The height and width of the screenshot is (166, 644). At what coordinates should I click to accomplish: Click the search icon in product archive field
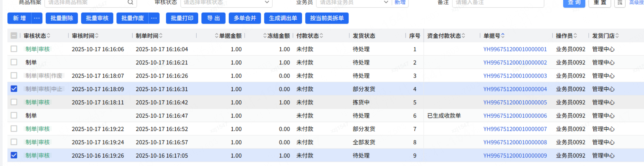(x=130, y=2)
